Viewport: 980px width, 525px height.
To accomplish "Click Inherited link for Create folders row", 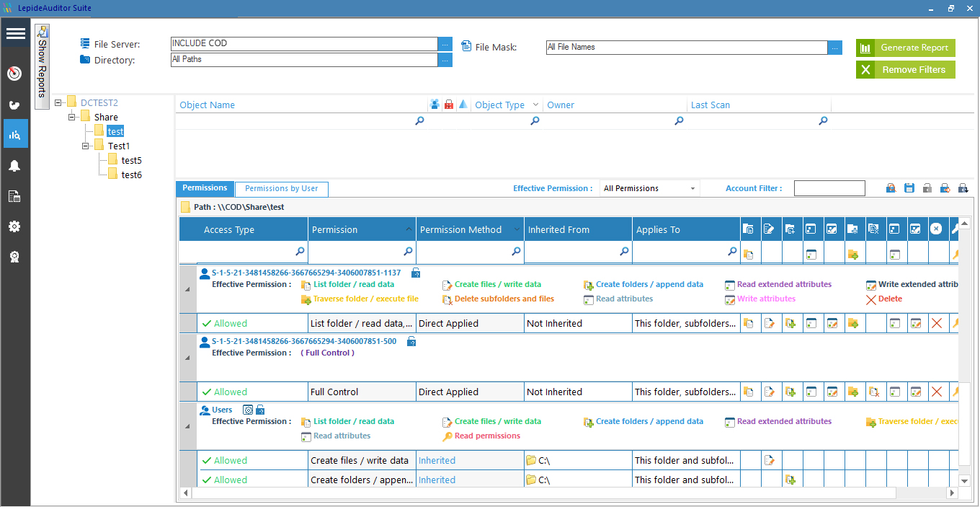I will pyautogui.click(x=437, y=480).
